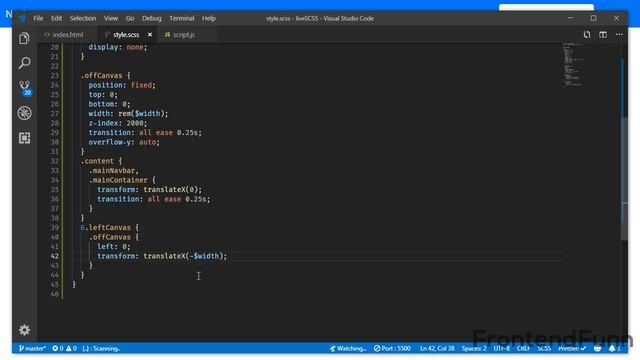Open the More Actions ellipsis menu

click(x=619, y=35)
